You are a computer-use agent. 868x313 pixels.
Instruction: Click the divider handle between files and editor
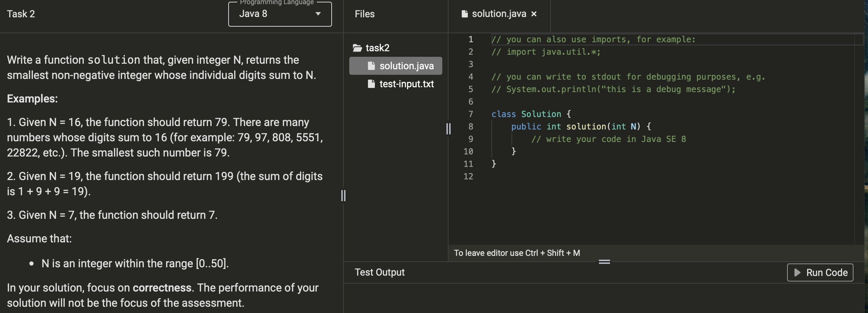(x=449, y=129)
